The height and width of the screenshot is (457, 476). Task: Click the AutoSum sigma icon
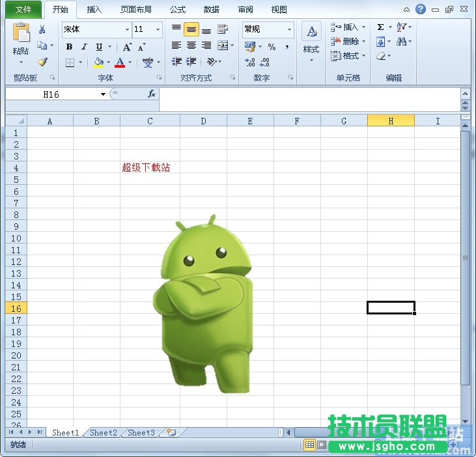tap(380, 27)
